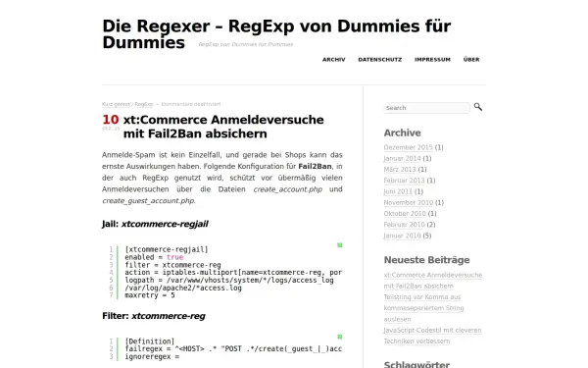
Task: Click the green icon above the Definition code block
Action: coord(340,337)
